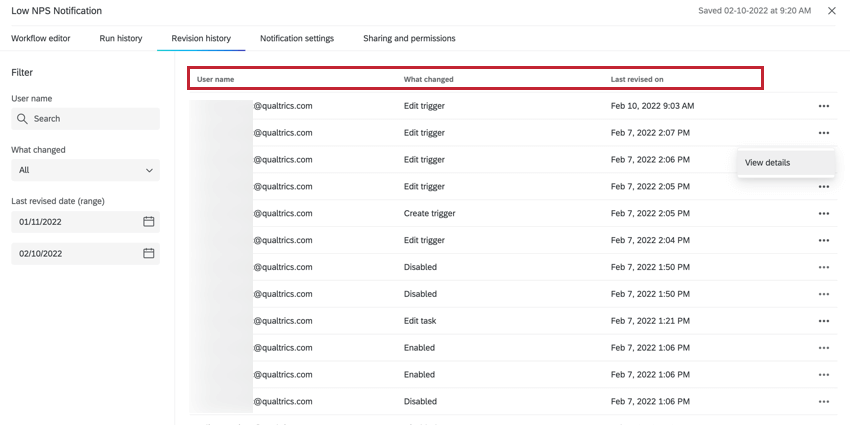
Task: Click the User name search field
Action: 90,119
